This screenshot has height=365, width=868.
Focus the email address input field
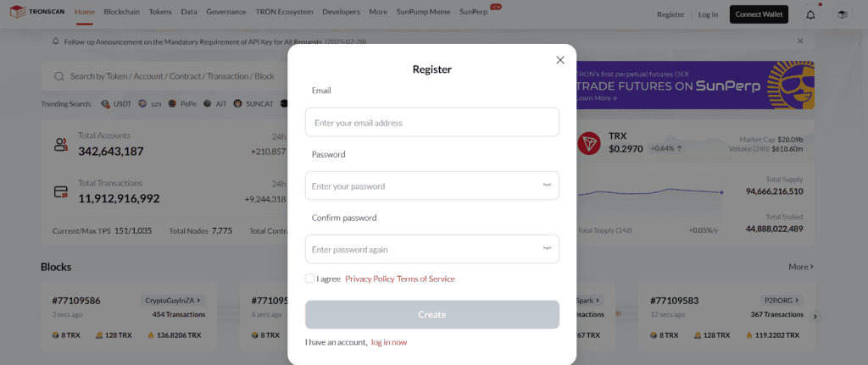tap(432, 123)
